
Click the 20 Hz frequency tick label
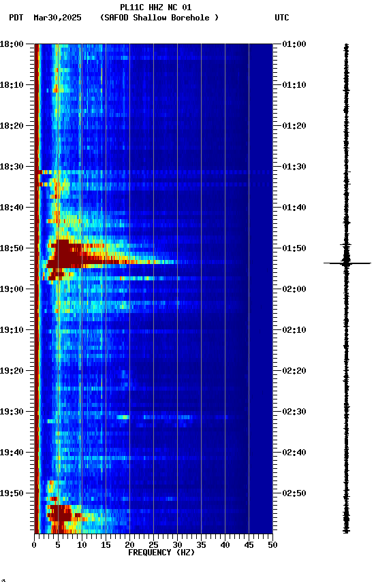pyautogui.click(x=129, y=545)
